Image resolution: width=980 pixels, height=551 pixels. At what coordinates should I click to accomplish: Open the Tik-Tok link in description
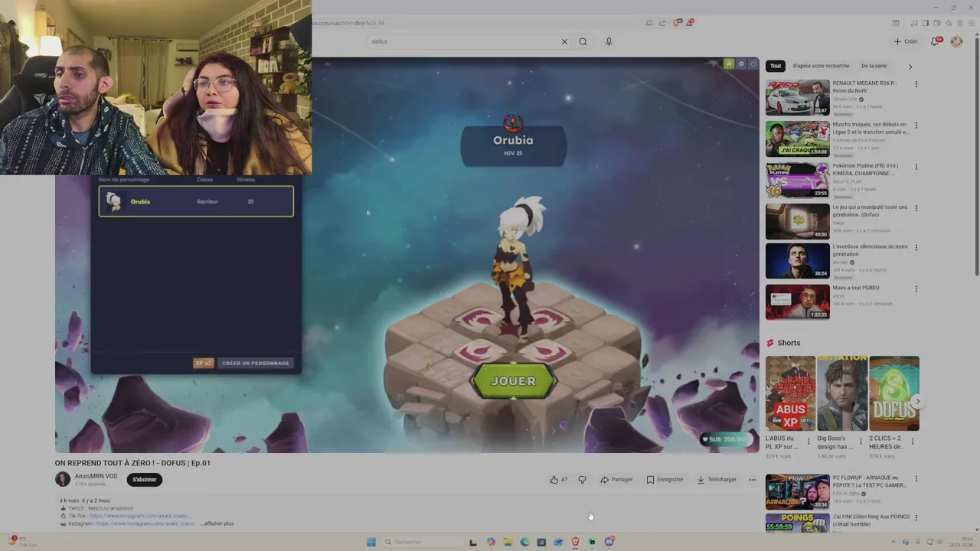tap(139, 516)
